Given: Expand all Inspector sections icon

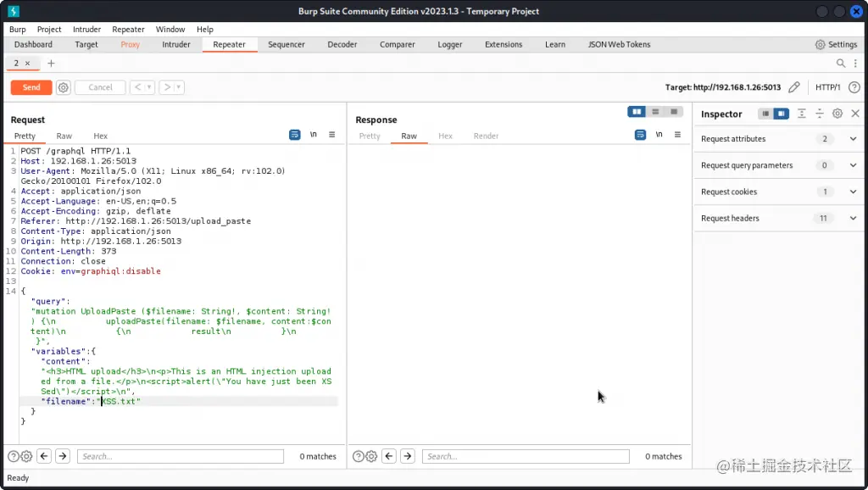Looking at the screenshot, I should (x=801, y=114).
